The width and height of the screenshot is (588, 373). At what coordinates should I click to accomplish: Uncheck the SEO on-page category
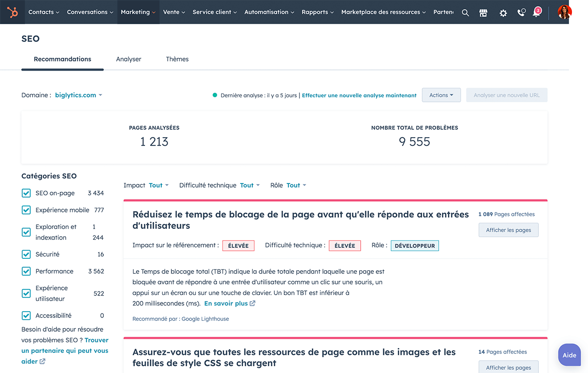point(26,193)
